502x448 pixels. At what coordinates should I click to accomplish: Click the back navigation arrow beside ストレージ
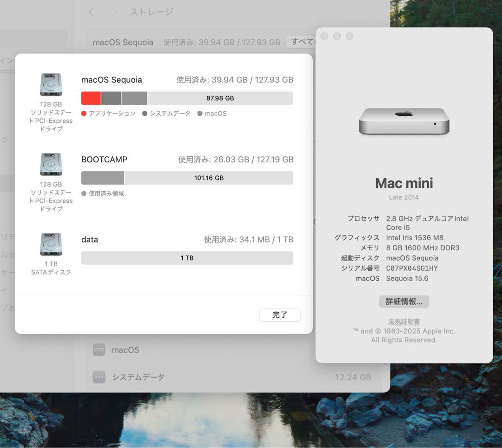91,12
